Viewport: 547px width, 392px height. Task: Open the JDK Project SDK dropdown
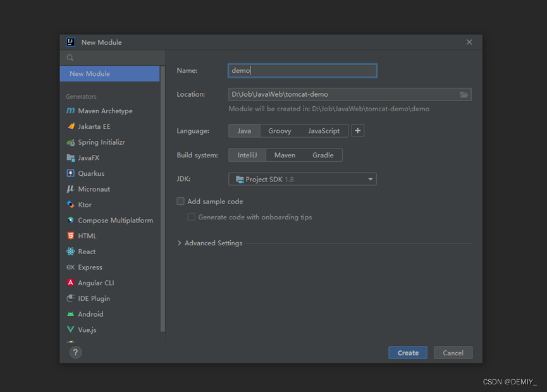pos(302,180)
